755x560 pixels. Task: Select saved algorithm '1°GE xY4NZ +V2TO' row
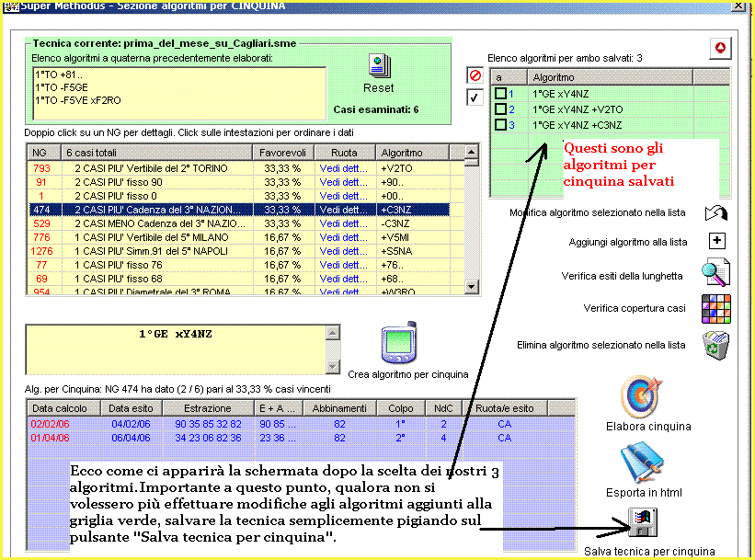(x=611, y=109)
